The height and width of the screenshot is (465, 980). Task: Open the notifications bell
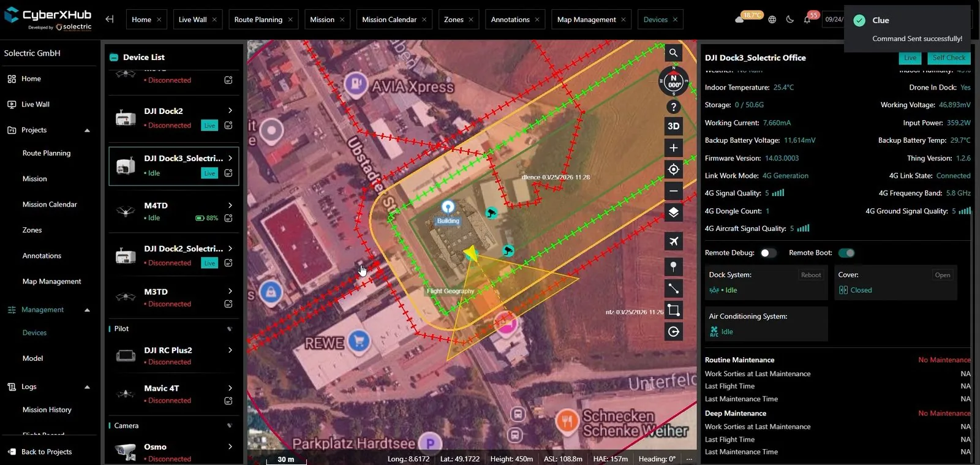pyautogui.click(x=807, y=20)
